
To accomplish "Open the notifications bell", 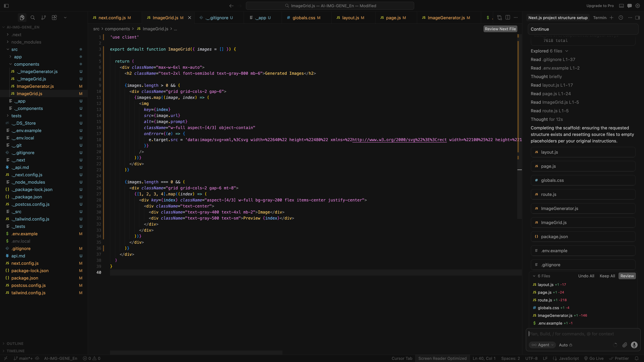I will point(637,358).
